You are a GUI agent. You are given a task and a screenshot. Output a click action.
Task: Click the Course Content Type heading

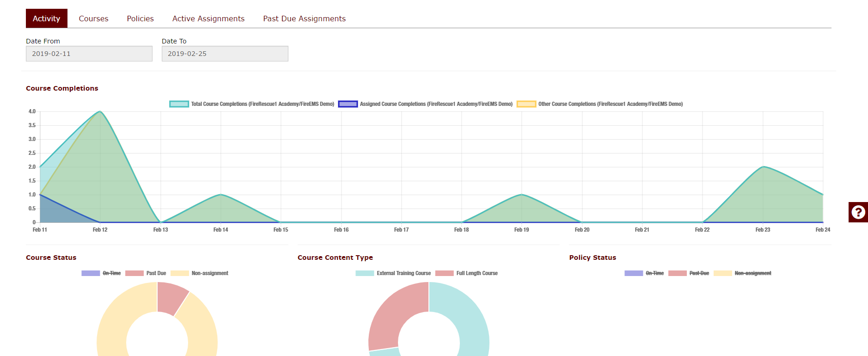click(335, 258)
